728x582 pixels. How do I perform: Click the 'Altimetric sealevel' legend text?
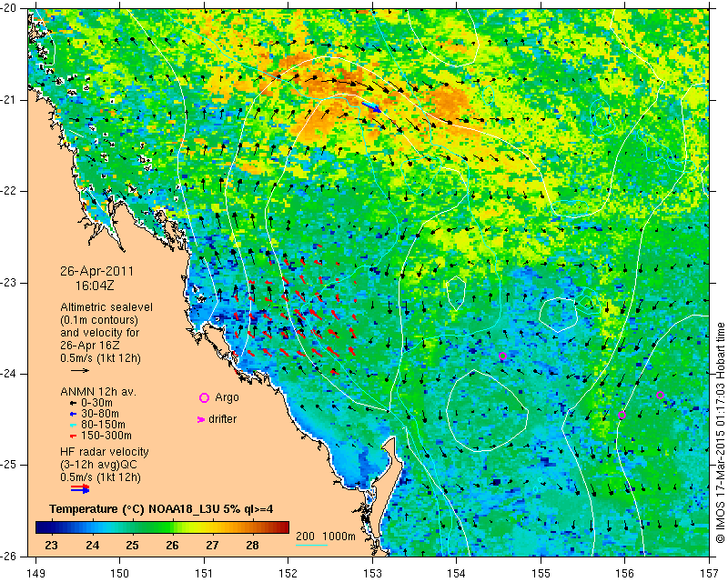click(106, 307)
